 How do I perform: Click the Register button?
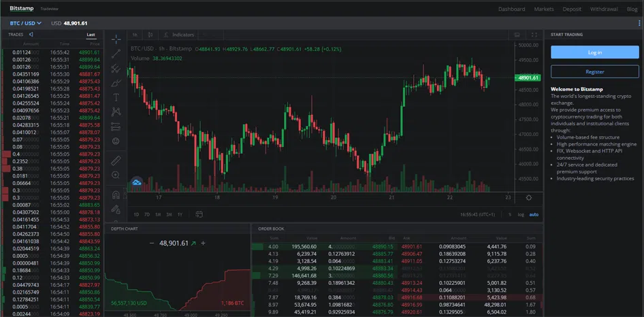(x=595, y=71)
